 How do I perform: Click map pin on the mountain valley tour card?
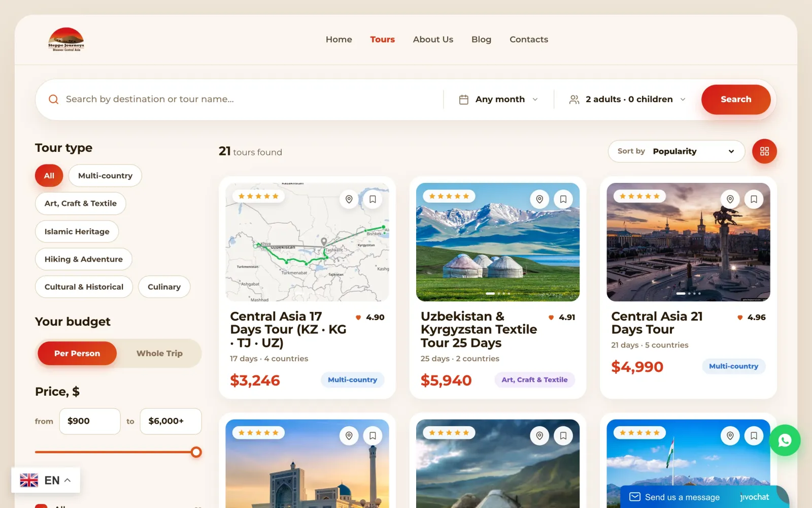(539, 435)
